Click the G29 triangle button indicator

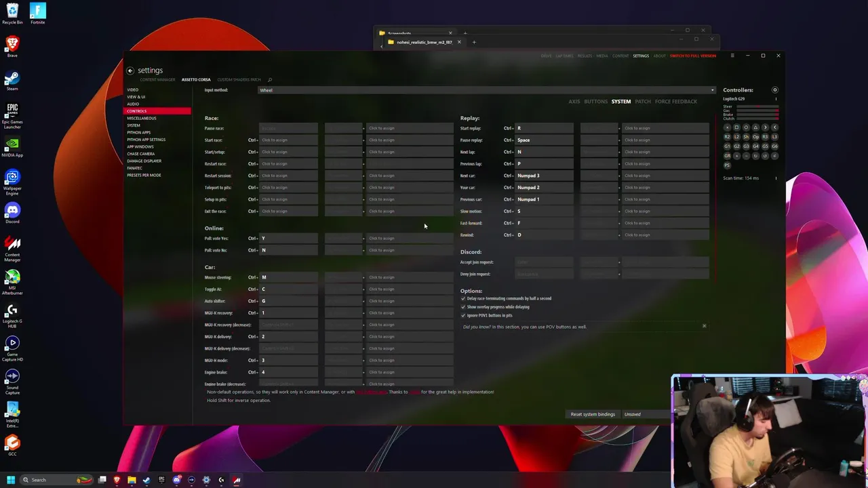tap(755, 127)
